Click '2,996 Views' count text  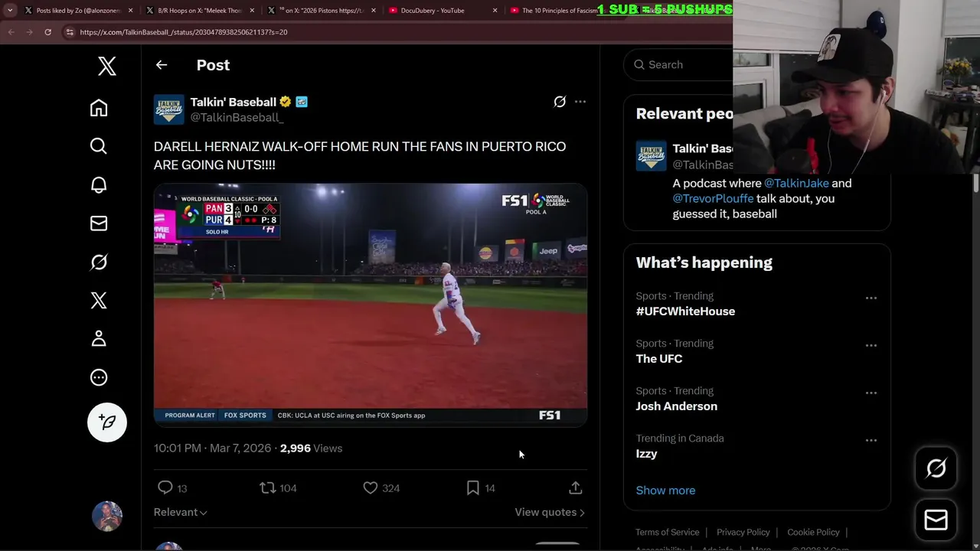point(311,448)
